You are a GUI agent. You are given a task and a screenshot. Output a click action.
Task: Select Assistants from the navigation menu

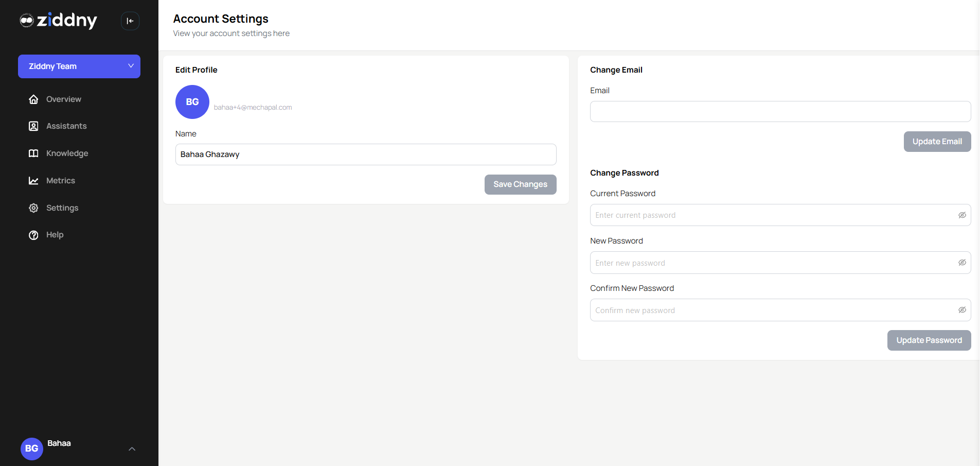tap(66, 126)
